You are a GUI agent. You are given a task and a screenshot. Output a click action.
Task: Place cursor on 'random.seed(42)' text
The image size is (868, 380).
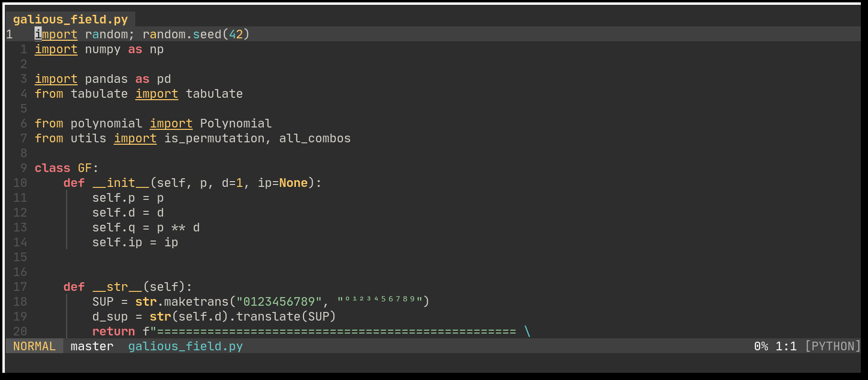tap(196, 35)
